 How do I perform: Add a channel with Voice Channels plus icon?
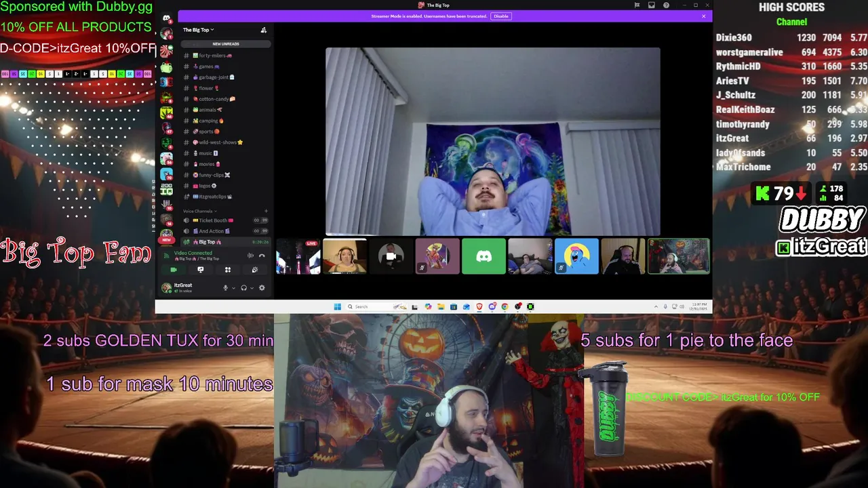(265, 211)
